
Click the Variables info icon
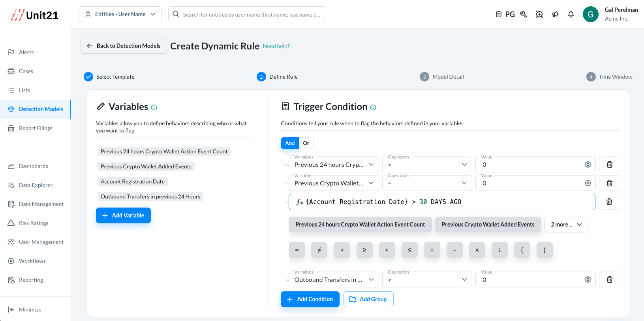[x=154, y=108]
